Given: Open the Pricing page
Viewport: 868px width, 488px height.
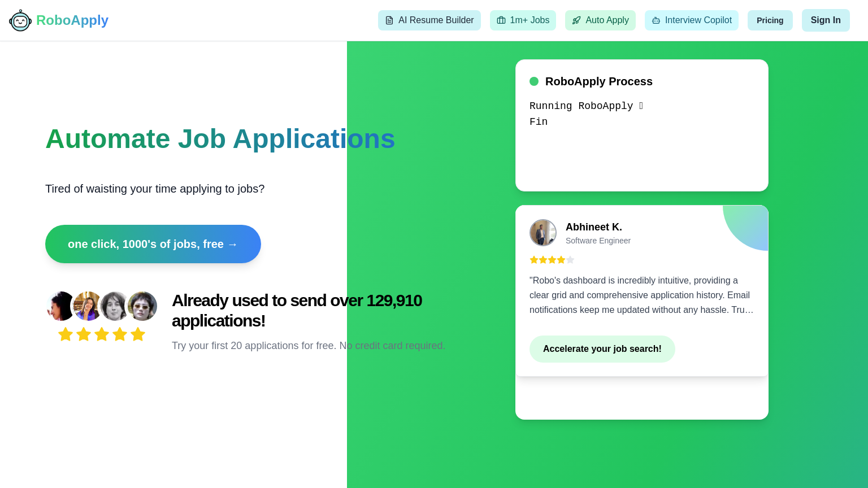Looking at the screenshot, I should 770,20.
